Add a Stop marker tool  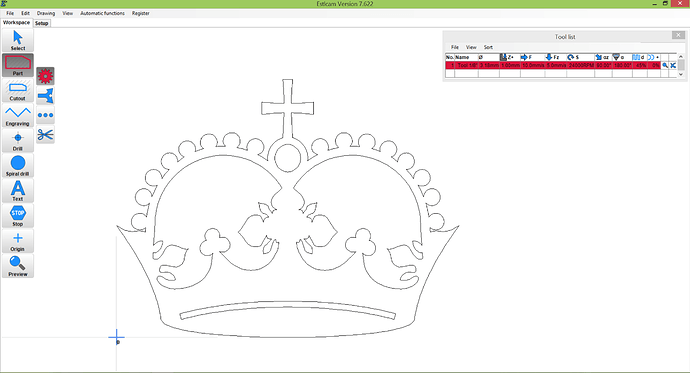18,216
